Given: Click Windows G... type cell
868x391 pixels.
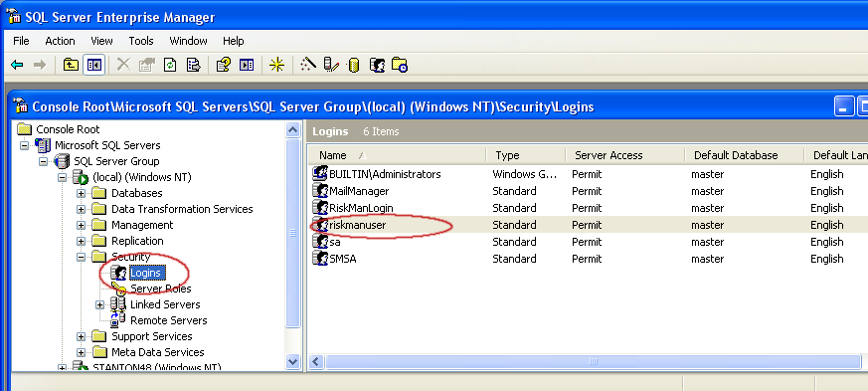Looking at the screenshot, I should point(524,174).
